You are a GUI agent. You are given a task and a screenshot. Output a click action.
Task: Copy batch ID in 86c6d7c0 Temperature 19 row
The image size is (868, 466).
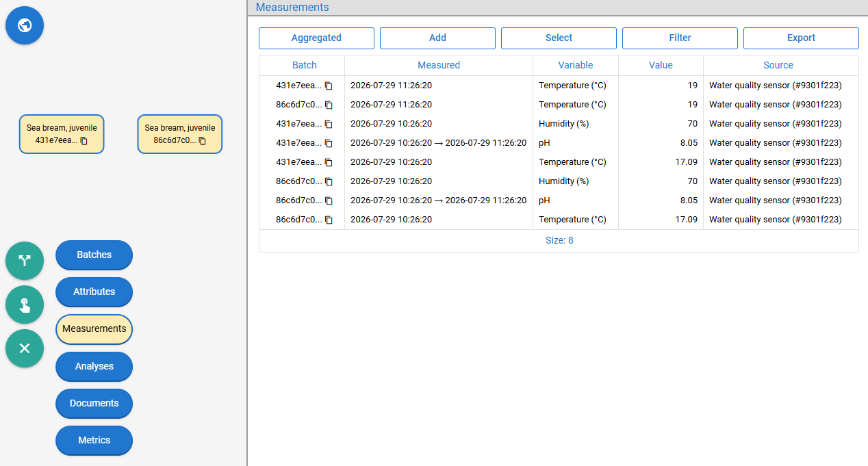(329, 105)
